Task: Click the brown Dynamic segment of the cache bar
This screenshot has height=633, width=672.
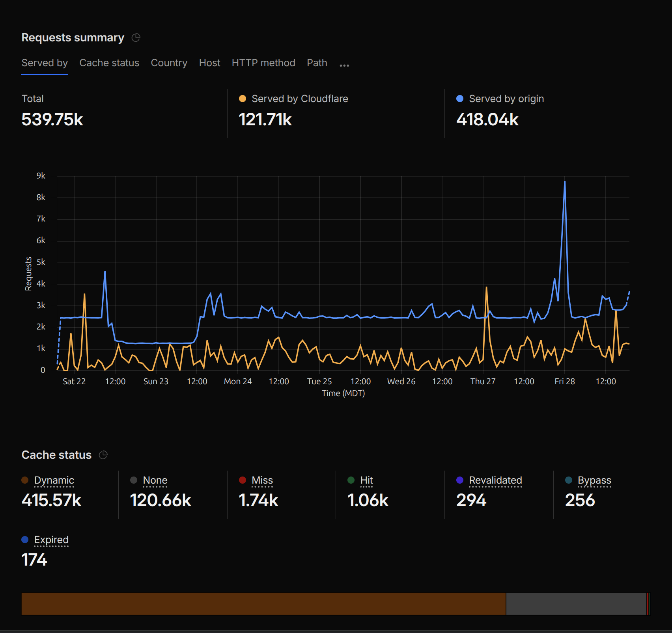Action: (263, 604)
